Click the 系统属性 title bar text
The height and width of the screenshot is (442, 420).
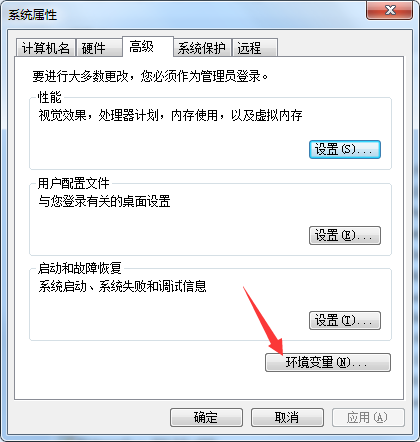[x=33, y=15]
